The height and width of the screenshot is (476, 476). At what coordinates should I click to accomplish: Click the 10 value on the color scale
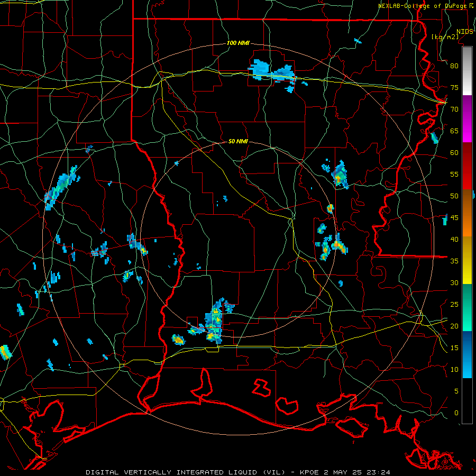pos(454,370)
